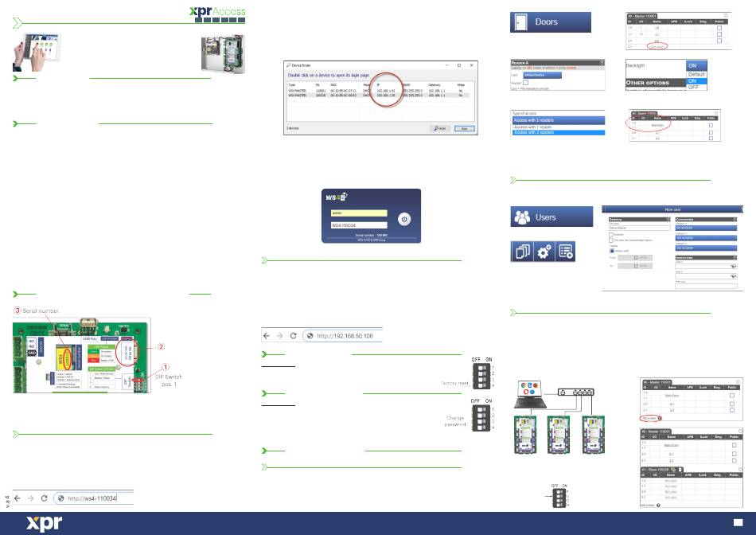Click help icon on General section header
The width and height of the screenshot is (756, 535).
[x=668, y=220]
